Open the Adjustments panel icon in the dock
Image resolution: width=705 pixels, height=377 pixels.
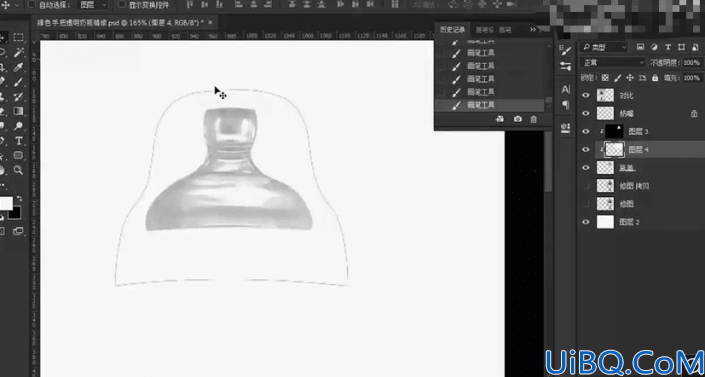click(x=566, y=67)
